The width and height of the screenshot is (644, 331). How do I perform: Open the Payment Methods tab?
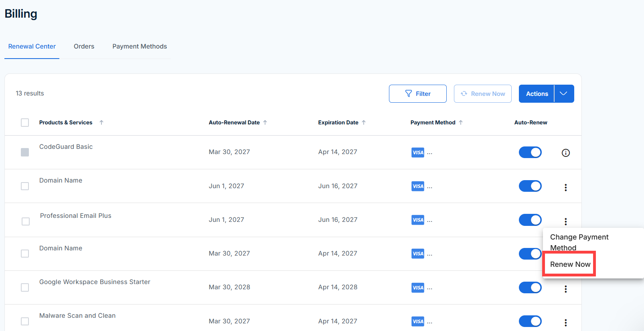click(140, 47)
